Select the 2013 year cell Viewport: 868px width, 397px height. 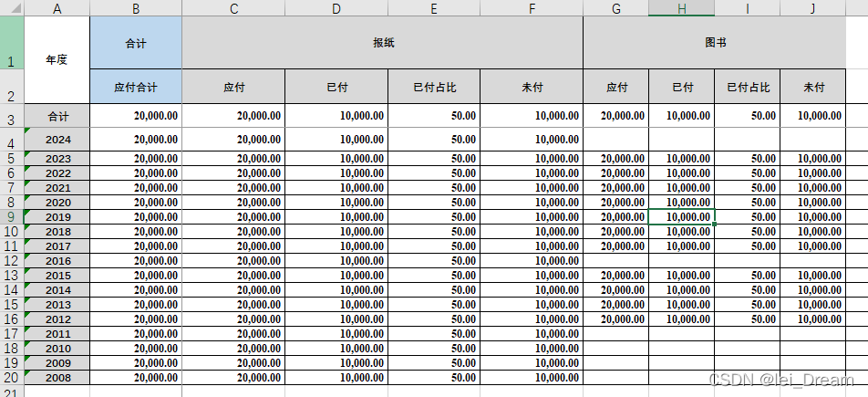coord(57,305)
